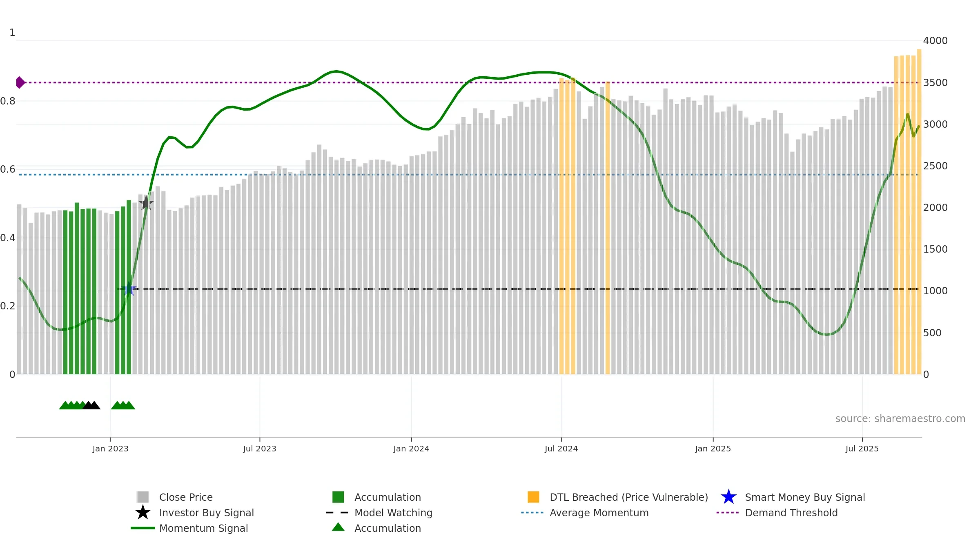Click the black Investor Buy Signal star in legend
Screen dimensions: 980x551
click(x=143, y=513)
